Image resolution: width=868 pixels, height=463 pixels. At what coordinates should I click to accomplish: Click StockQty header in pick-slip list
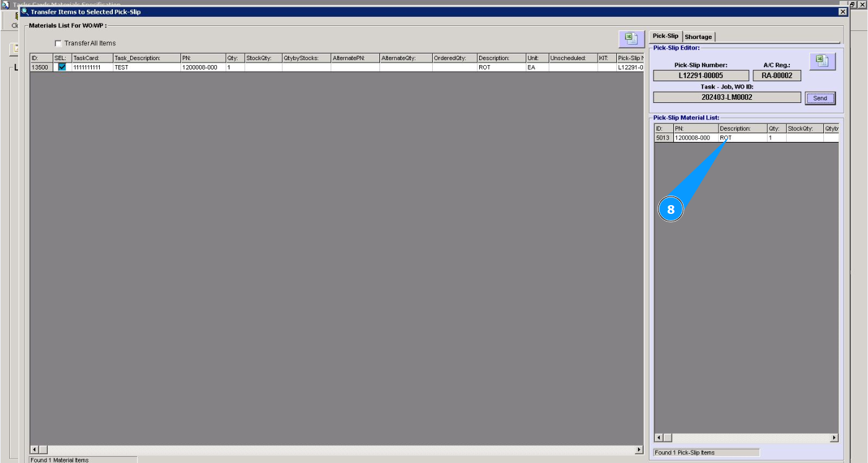tap(805, 129)
